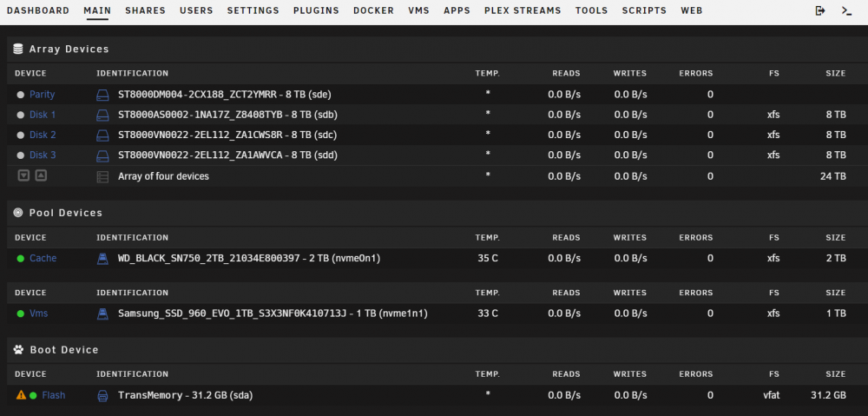
Task: Open the VMS tab
Action: coord(418,10)
